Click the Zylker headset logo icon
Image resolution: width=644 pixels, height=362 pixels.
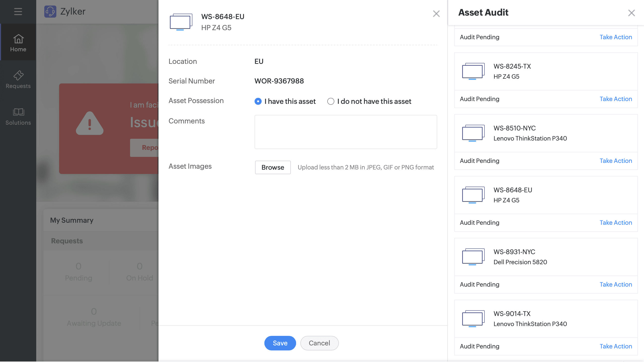pyautogui.click(x=50, y=12)
